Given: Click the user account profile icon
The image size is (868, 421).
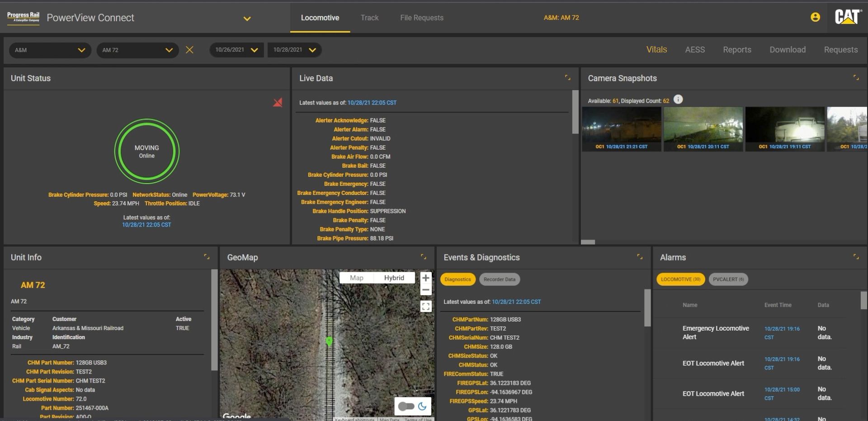Looking at the screenshot, I should click(815, 17).
